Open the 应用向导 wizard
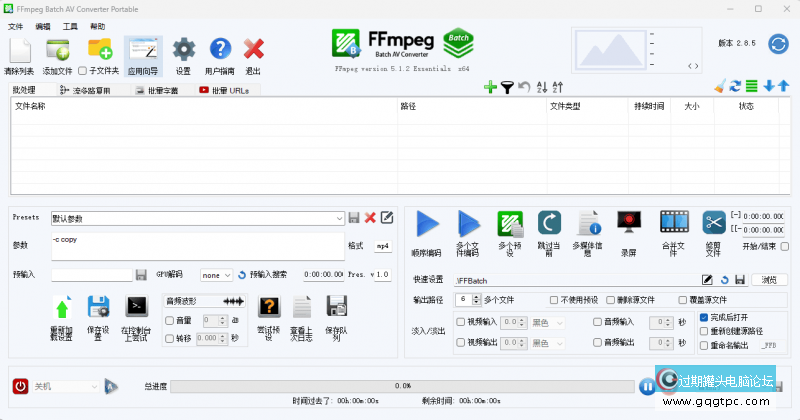Screen dimensions: 800x420 point(142,50)
